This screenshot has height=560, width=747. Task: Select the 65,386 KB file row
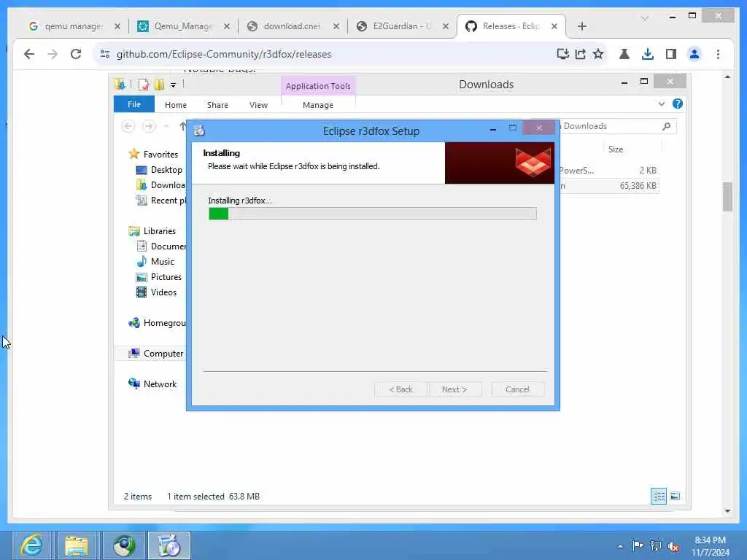click(x=609, y=186)
